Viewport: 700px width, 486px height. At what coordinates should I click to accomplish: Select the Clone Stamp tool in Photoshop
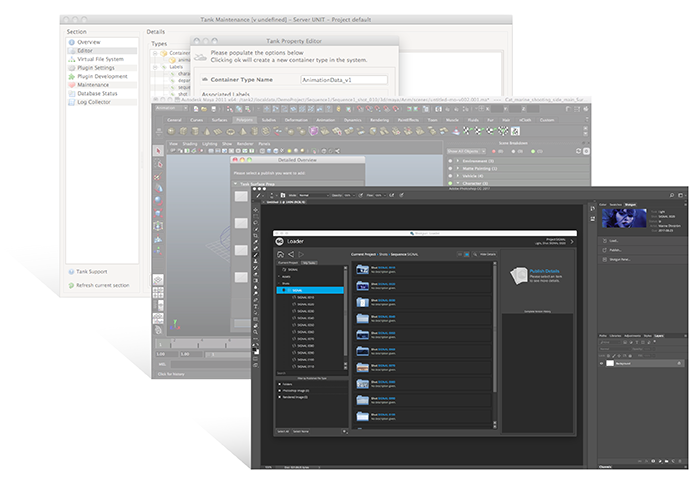(256, 261)
